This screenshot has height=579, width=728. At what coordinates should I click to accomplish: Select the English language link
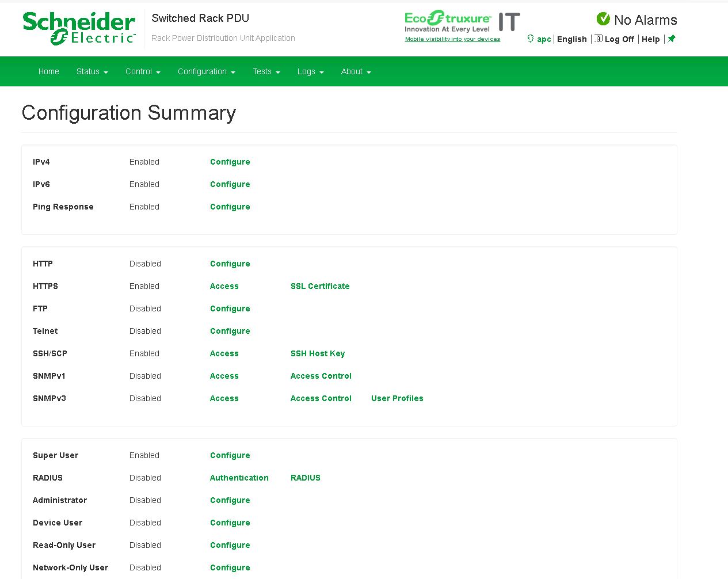(572, 39)
